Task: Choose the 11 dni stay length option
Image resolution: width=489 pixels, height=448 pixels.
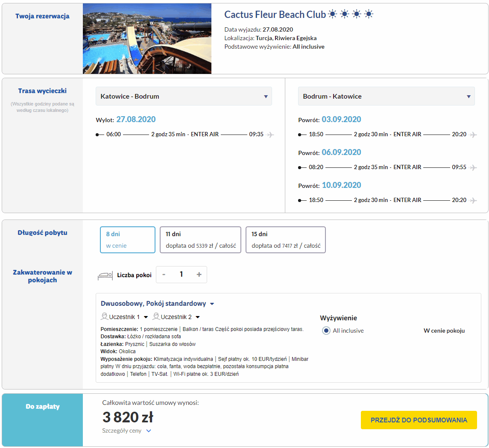Action: point(200,240)
